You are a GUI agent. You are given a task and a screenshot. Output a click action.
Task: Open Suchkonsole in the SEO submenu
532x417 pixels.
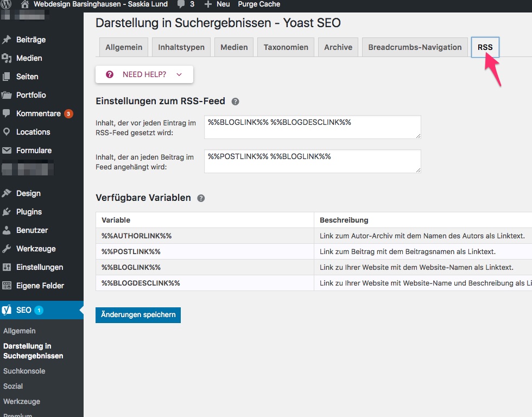tap(24, 371)
